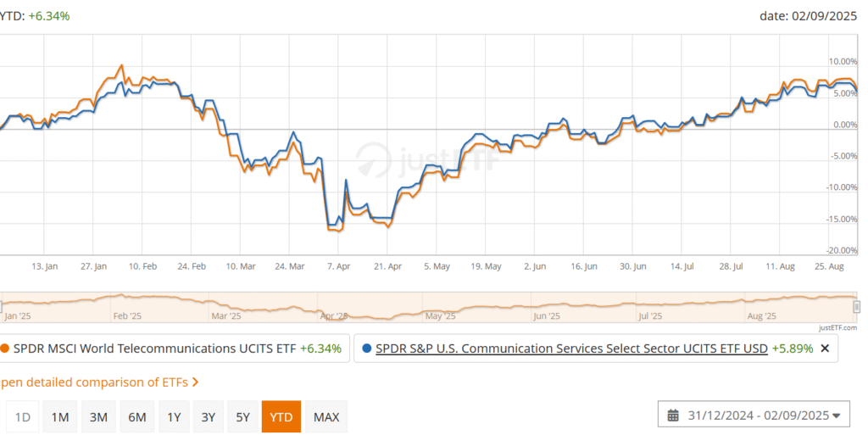Click SPDR MSCI World Telecommunications UCITS ETF label
This screenshot has width=868, height=435.
154,349
